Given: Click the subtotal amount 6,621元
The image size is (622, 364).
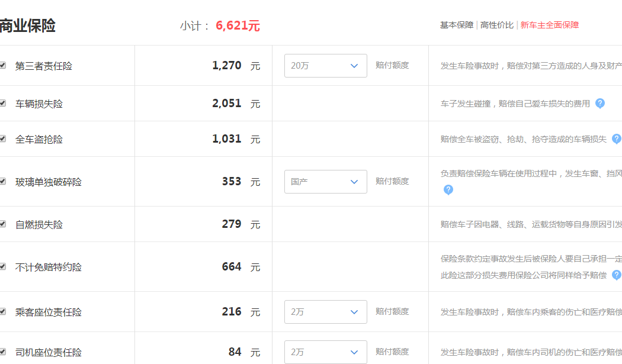Looking at the screenshot, I should coord(238,26).
